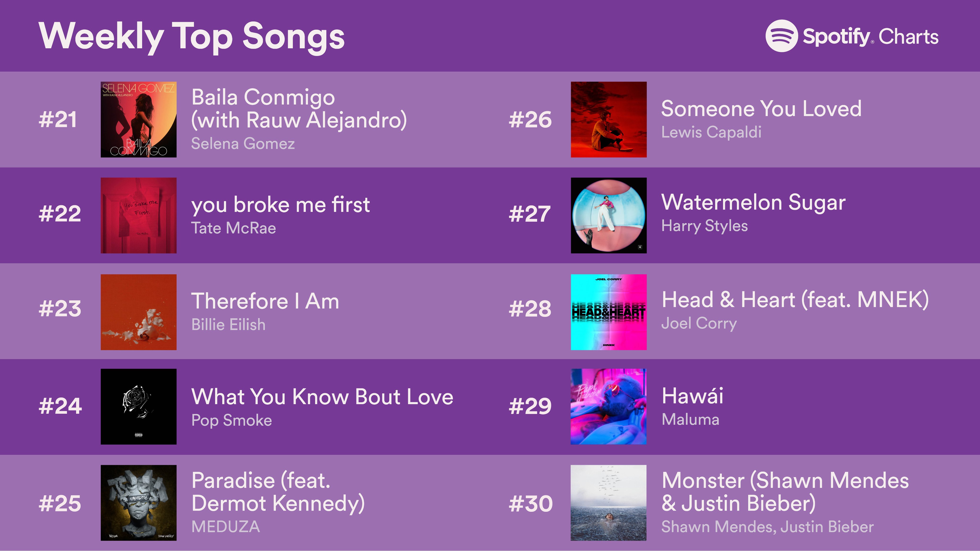Click the Lewis Capaldi artist name
The width and height of the screenshot is (980, 551).
click(x=711, y=132)
